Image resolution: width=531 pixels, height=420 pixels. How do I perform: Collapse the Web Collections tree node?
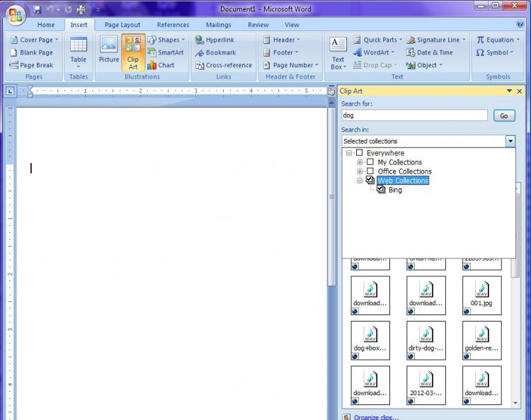tap(360, 181)
